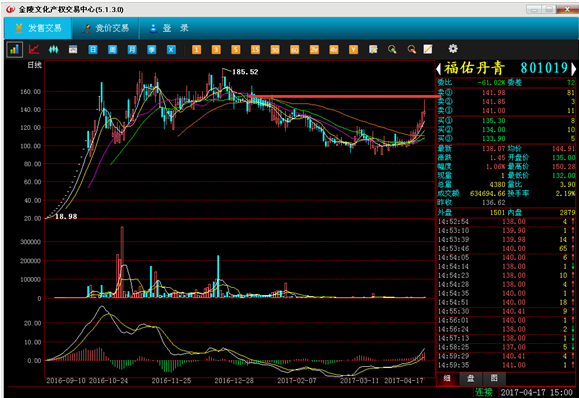
Task: Click stock name 福佑丹青
Action: pos(474,68)
